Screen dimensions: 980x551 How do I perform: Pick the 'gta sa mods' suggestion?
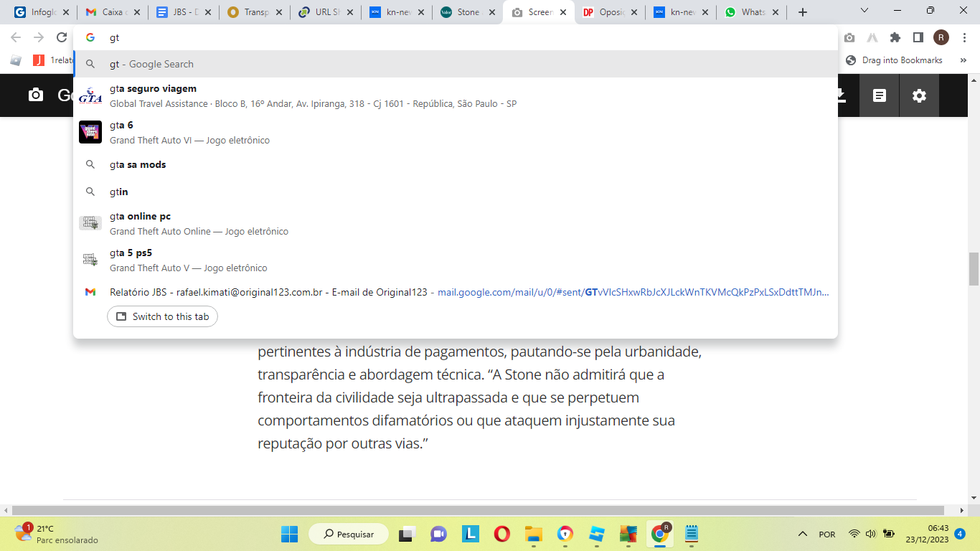pyautogui.click(x=456, y=164)
